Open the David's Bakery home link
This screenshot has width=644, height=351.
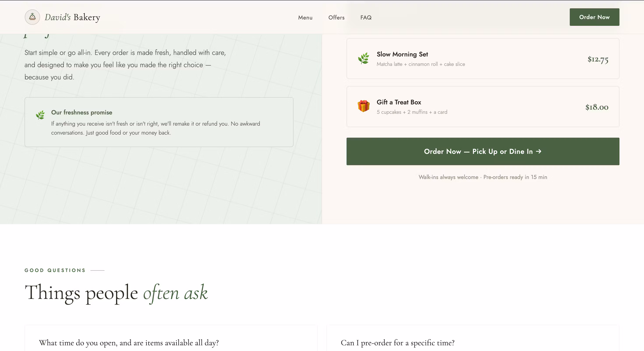click(62, 17)
